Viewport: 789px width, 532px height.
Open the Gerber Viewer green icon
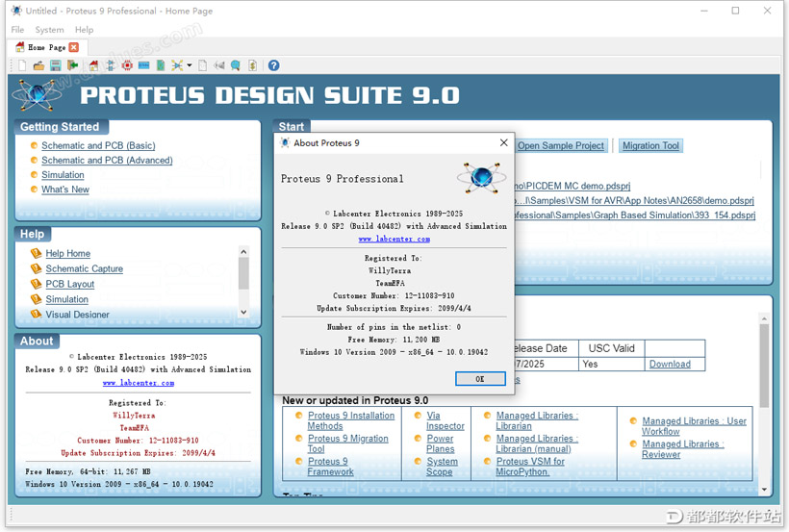click(161, 65)
